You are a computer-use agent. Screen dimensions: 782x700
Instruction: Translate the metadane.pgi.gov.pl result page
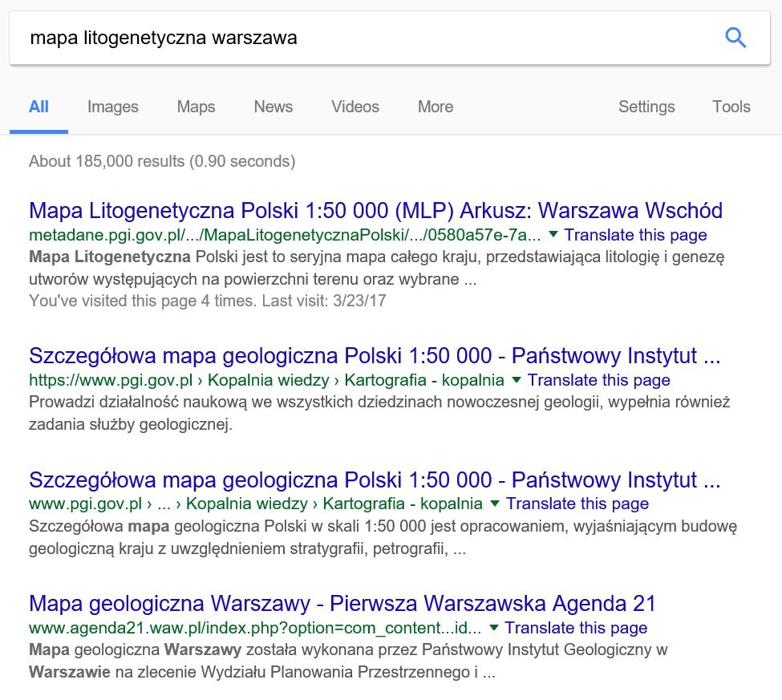click(635, 235)
